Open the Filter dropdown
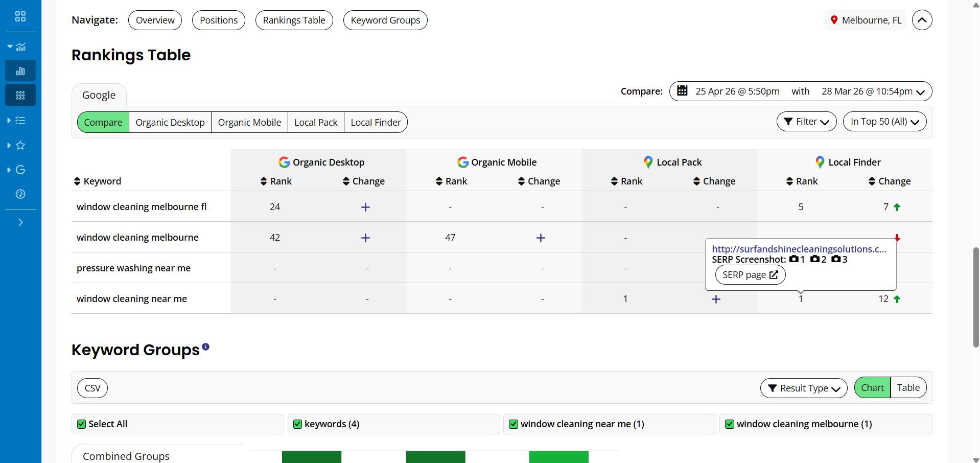 806,121
